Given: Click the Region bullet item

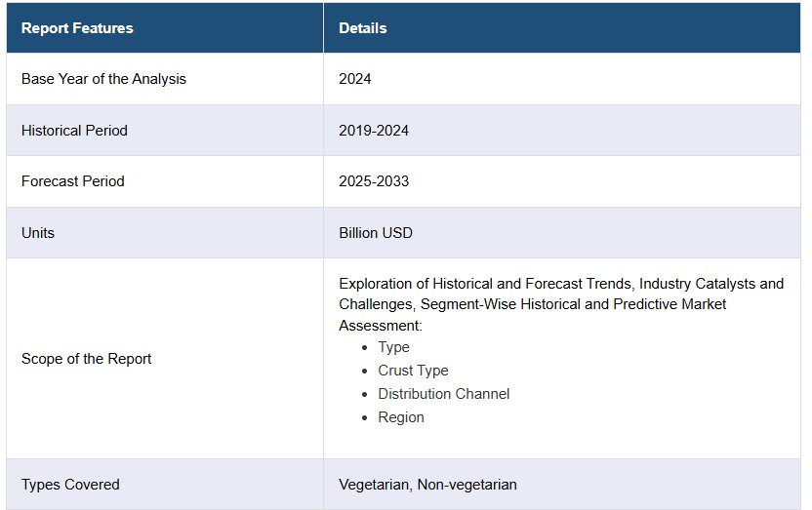Looking at the screenshot, I should pos(401,417).
